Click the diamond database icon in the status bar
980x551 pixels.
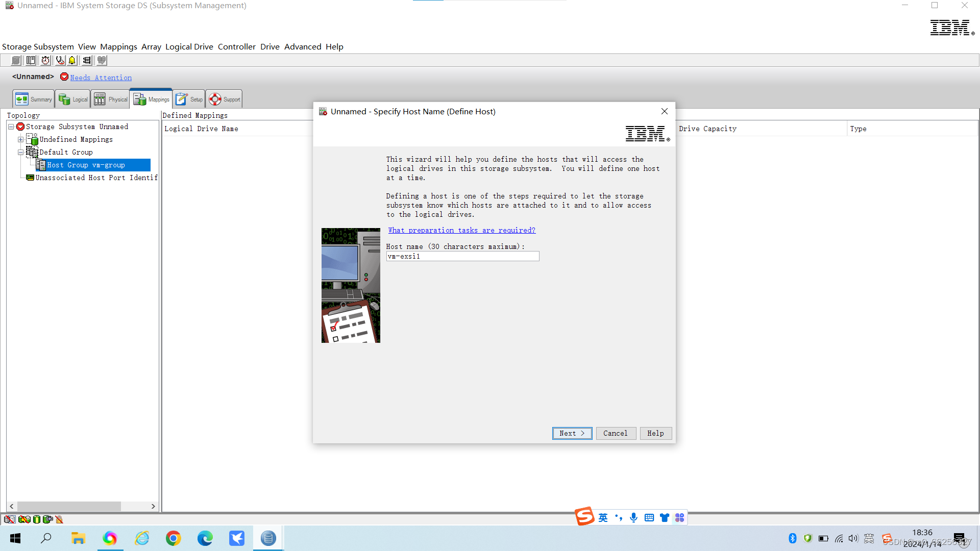coord(48,519)
